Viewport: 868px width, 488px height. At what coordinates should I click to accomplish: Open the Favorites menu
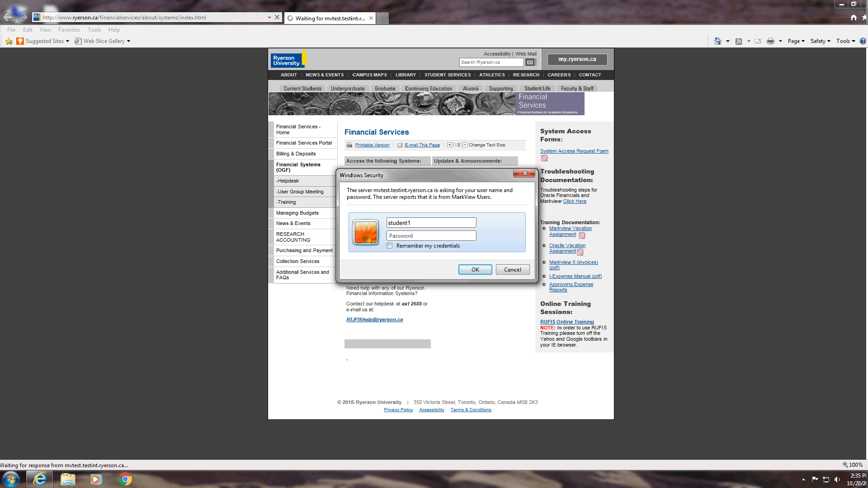(69, 30)
